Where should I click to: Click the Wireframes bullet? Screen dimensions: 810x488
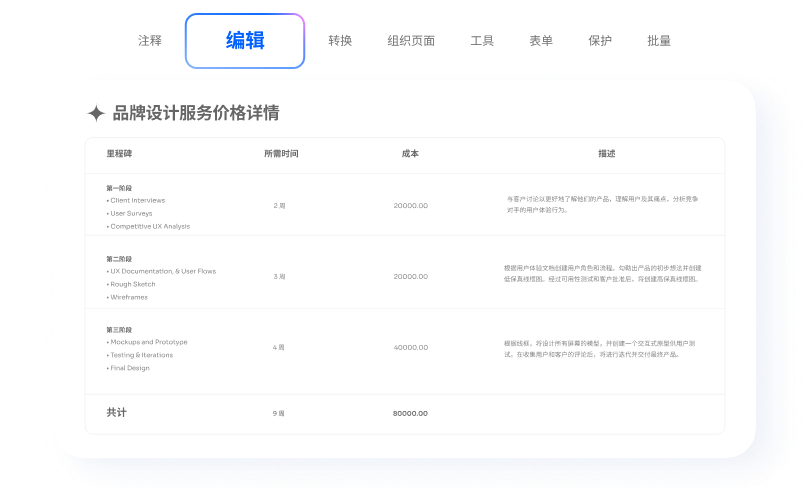click(x=127, y=297)
